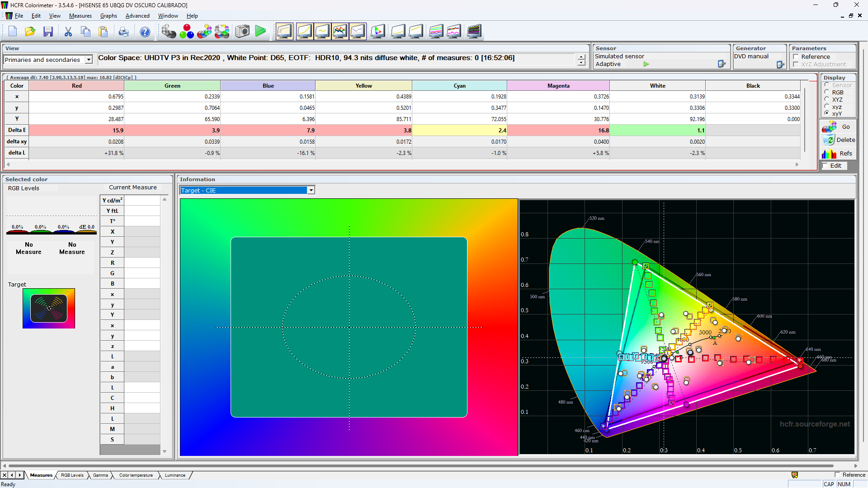Enable the Reference checkbox in Parameters

tap(796, 57)
